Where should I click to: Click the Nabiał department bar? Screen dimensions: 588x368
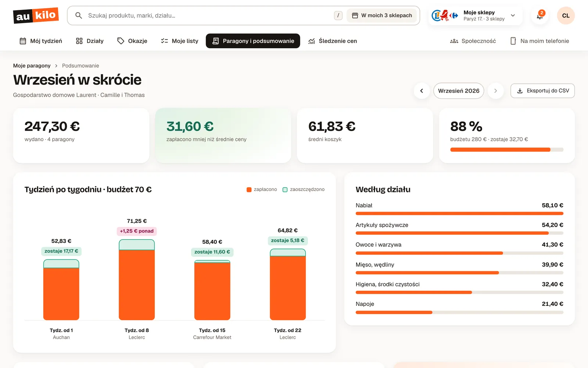(459, 213)
